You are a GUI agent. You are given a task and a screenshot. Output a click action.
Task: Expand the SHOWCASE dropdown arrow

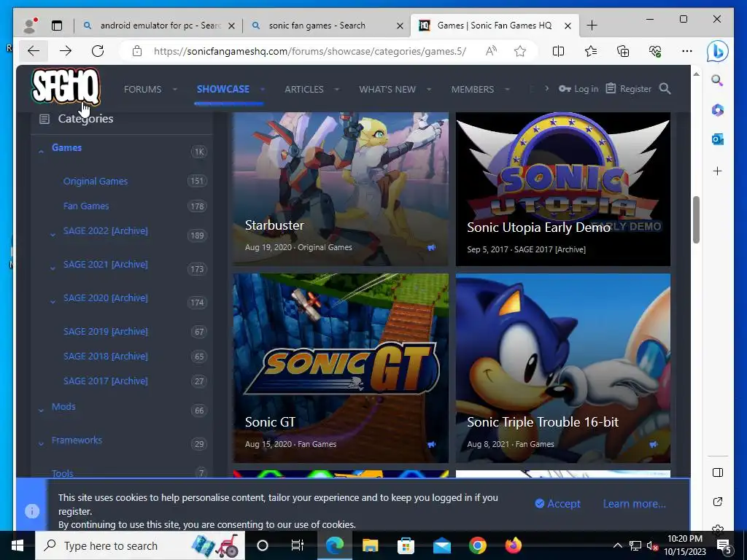point(263,90)
